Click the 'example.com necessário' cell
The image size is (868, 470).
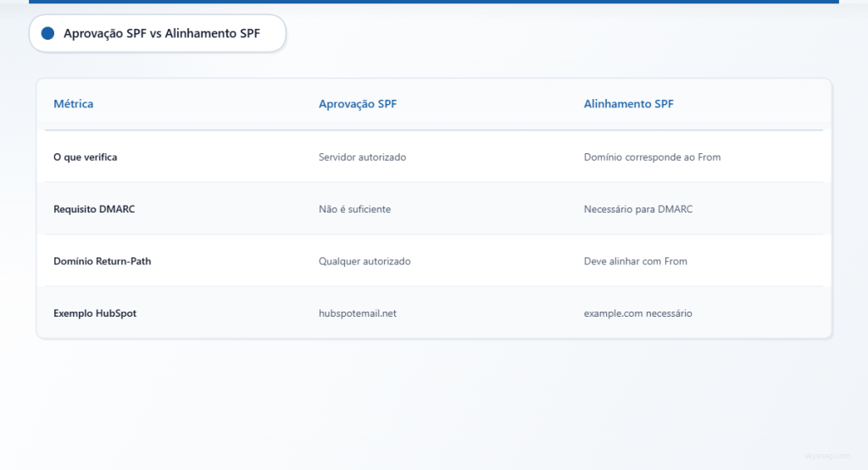pos(637,313)
